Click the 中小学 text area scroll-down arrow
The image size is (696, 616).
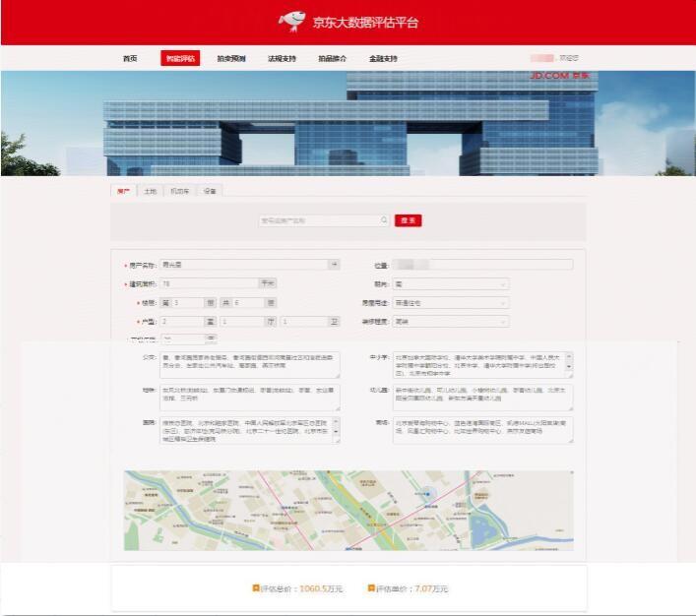[x=569, y=367]
